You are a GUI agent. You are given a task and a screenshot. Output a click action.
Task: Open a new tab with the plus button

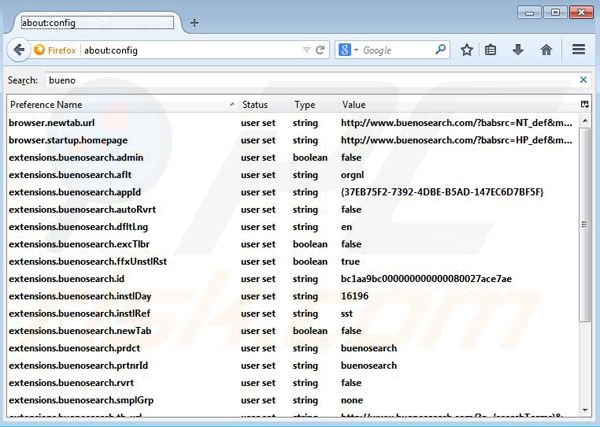pyautogui.click(x=194, y=23)
